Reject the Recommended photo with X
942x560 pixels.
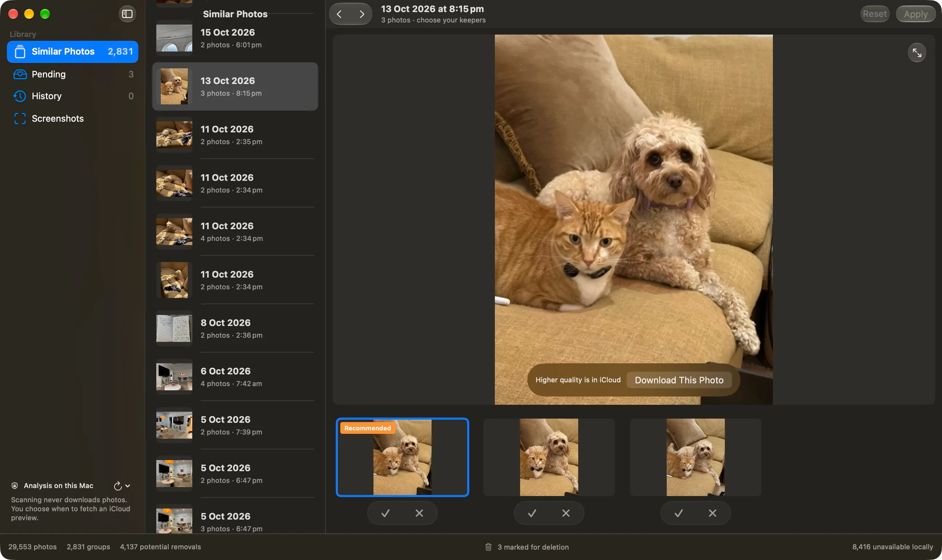[x=419, y=513]
